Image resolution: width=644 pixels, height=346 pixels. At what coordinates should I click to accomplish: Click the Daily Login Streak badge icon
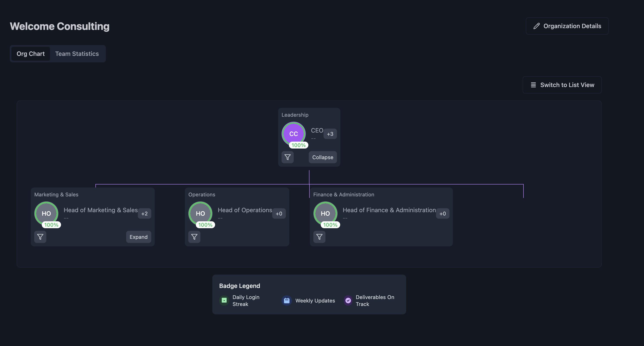[224, 301]
